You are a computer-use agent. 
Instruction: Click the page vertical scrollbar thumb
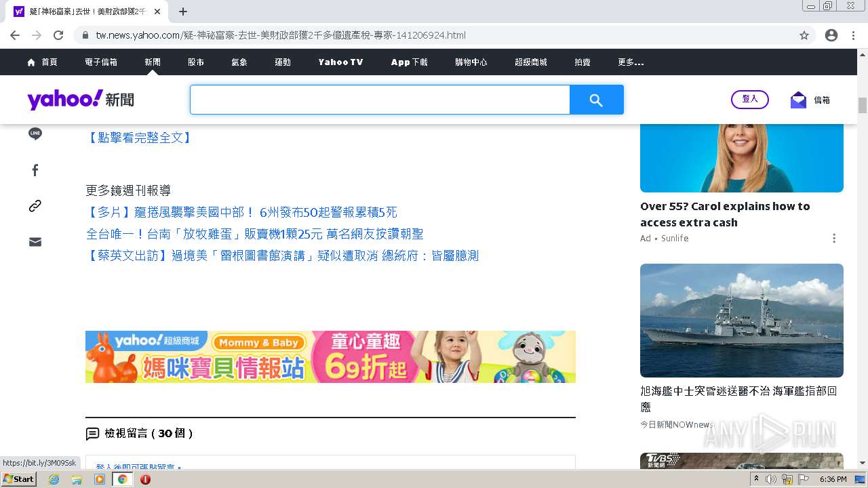click(x=863, y=105)
